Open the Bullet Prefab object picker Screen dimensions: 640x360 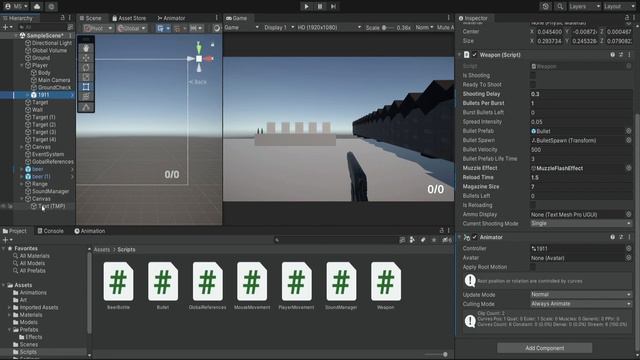[629, 131]
